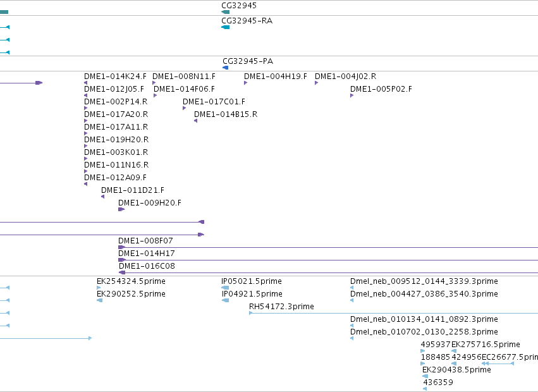Click the DME1-011N16.R label

coord(116,165)
